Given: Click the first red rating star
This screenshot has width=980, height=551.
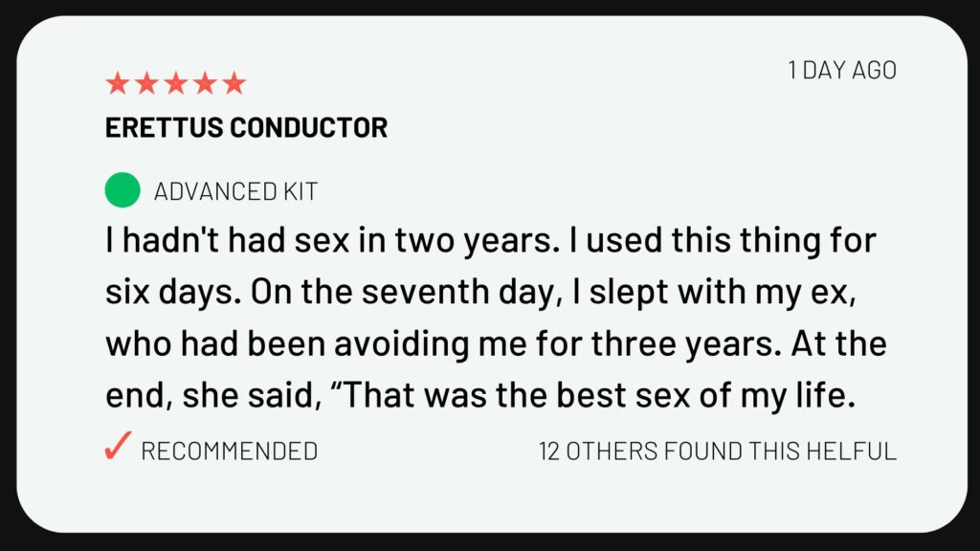Looking at the screenshot, I should tap(118, 83).
